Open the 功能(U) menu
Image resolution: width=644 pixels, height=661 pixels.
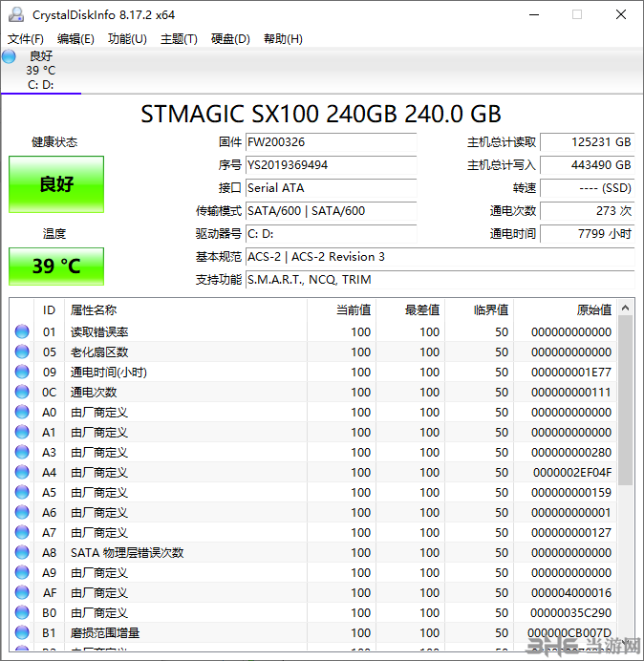pos(127,39)
